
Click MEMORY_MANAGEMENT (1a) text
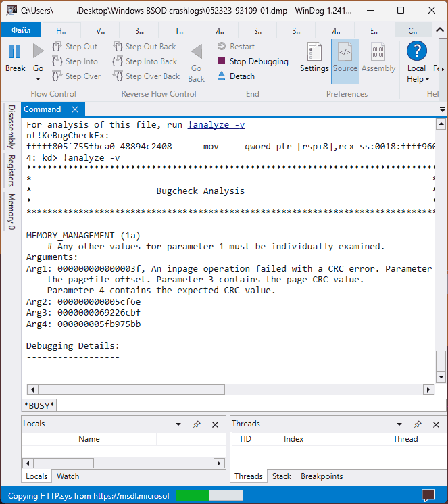(83, 236)
